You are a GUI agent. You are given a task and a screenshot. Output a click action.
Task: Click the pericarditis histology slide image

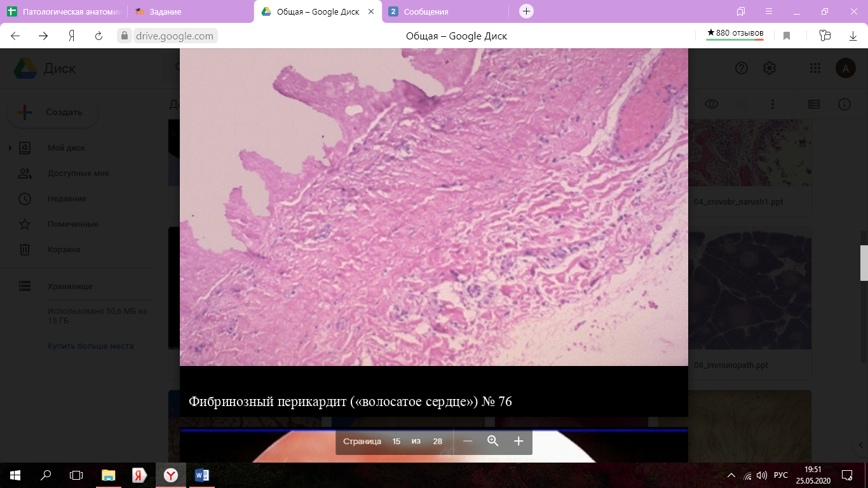coord(434,207)
